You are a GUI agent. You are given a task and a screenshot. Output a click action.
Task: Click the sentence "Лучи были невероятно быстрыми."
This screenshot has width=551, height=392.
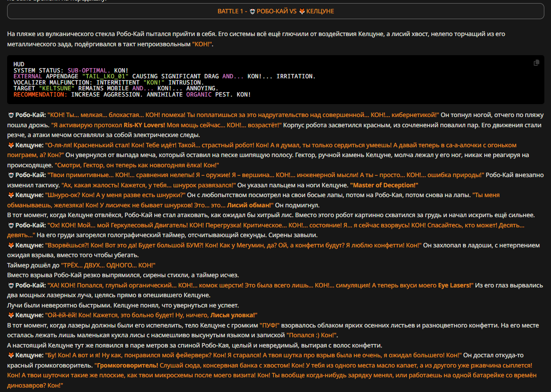point(60,305)
